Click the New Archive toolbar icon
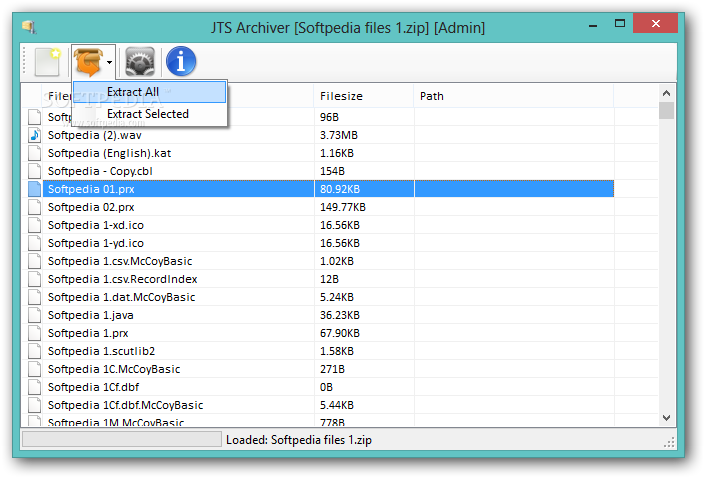Image resolution: width=705 pixels, height=478 pixels. 48,62
